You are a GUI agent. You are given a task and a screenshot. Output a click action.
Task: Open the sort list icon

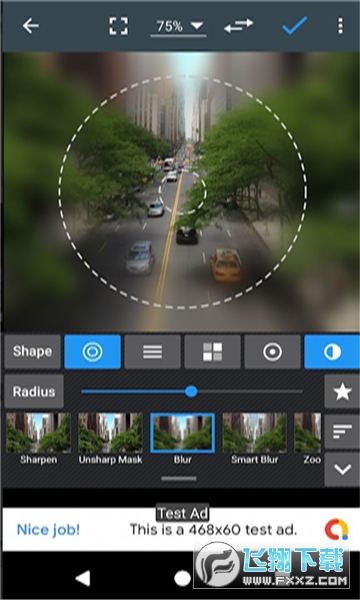pos(342,431)
